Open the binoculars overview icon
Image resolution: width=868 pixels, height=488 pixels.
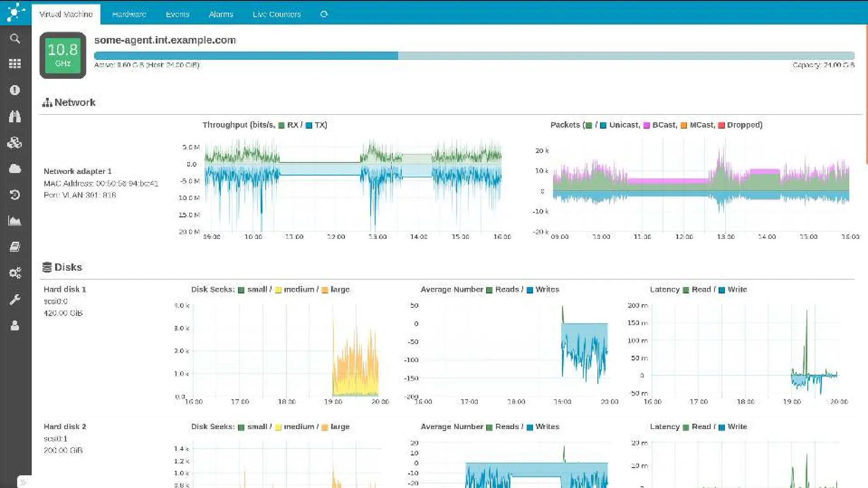point(15,116)
